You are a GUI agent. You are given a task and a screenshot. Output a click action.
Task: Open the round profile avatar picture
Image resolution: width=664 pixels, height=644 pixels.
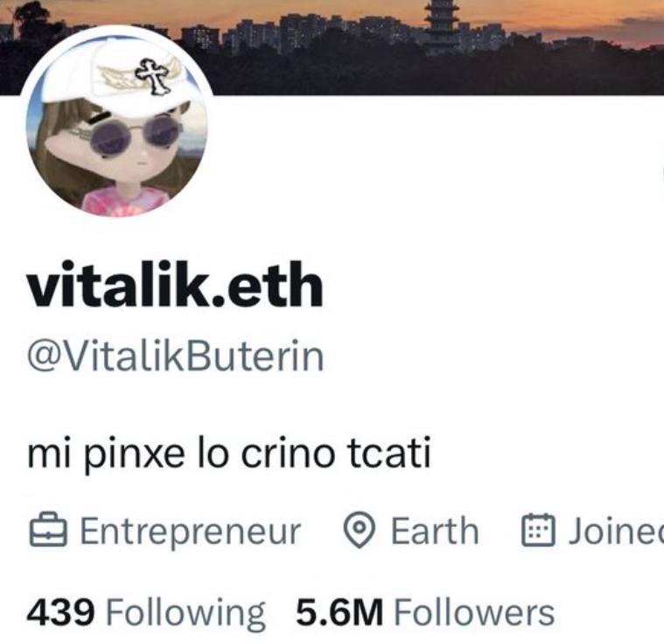pos(117,122)
